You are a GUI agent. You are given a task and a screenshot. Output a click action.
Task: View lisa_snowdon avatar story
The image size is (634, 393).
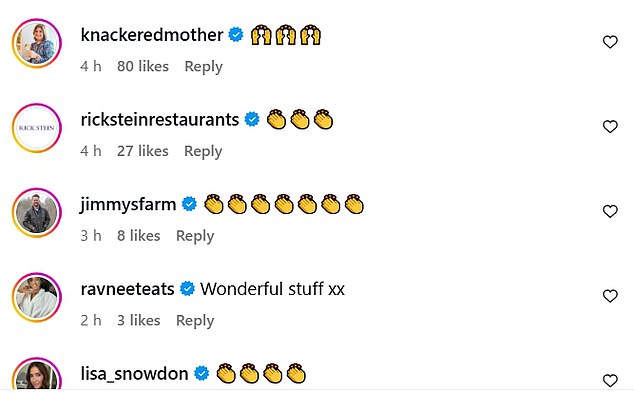click(x=37, y=375)
